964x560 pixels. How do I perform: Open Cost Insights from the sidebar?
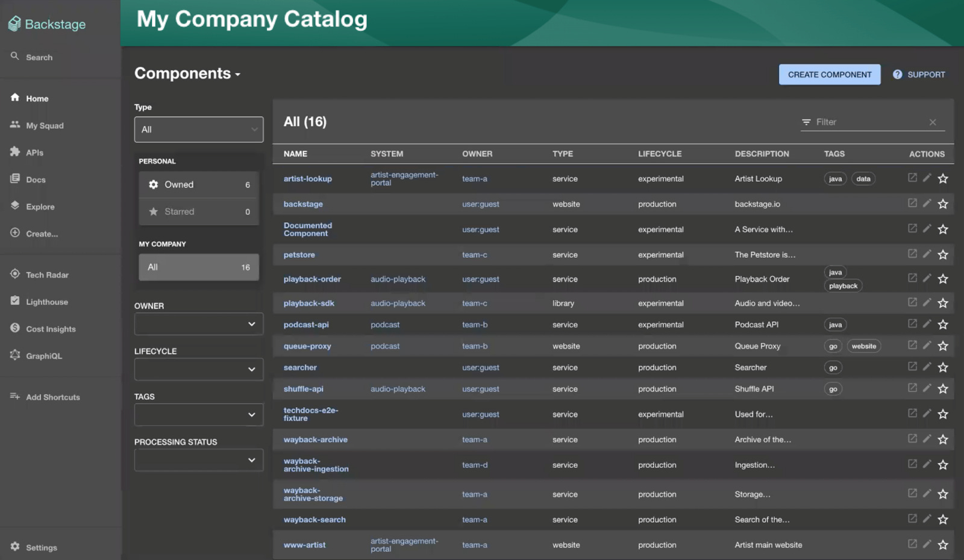(x=51, y=329)
